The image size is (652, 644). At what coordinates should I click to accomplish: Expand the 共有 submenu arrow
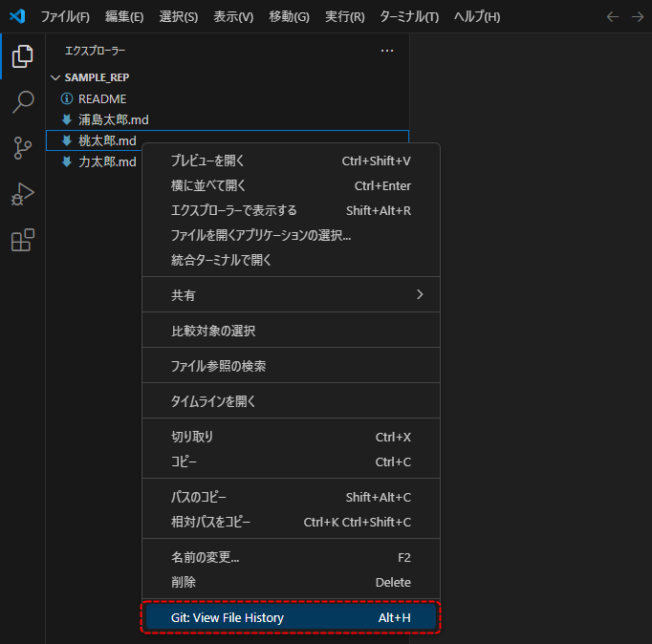[420, 294]
